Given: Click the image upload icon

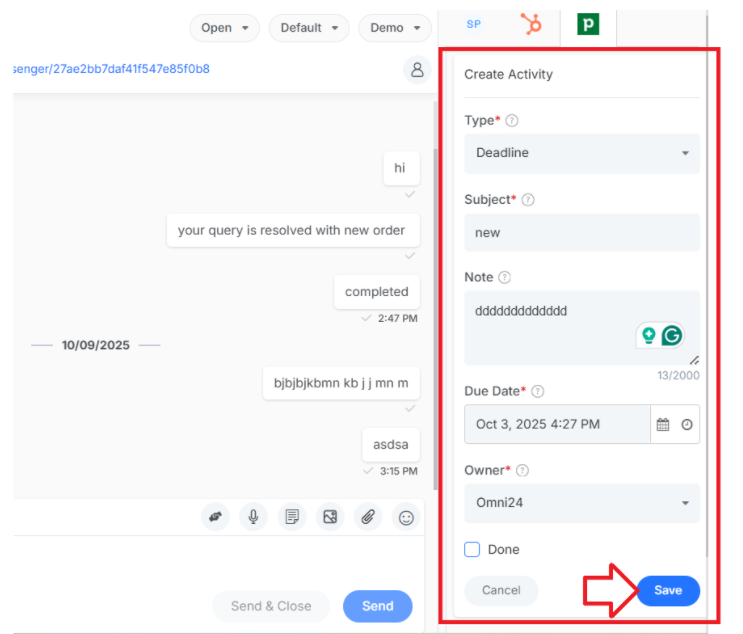Looking at the screenshot, I should coord(330,516).
